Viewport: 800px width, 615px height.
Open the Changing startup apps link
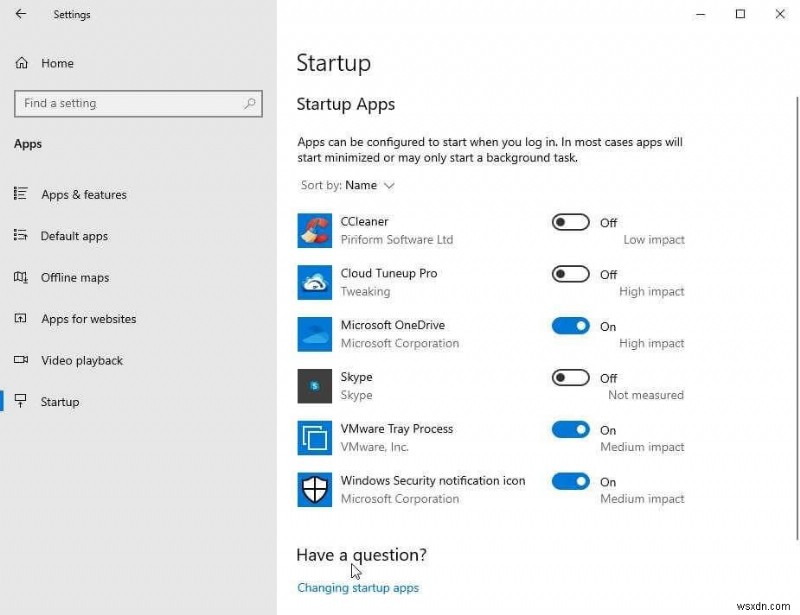(x=357, y=588)
